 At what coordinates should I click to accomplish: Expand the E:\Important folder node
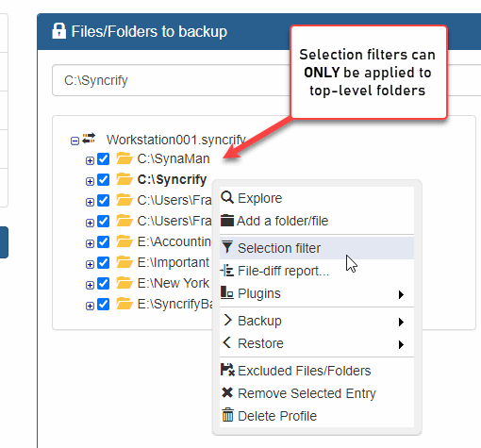click(90, 264)
